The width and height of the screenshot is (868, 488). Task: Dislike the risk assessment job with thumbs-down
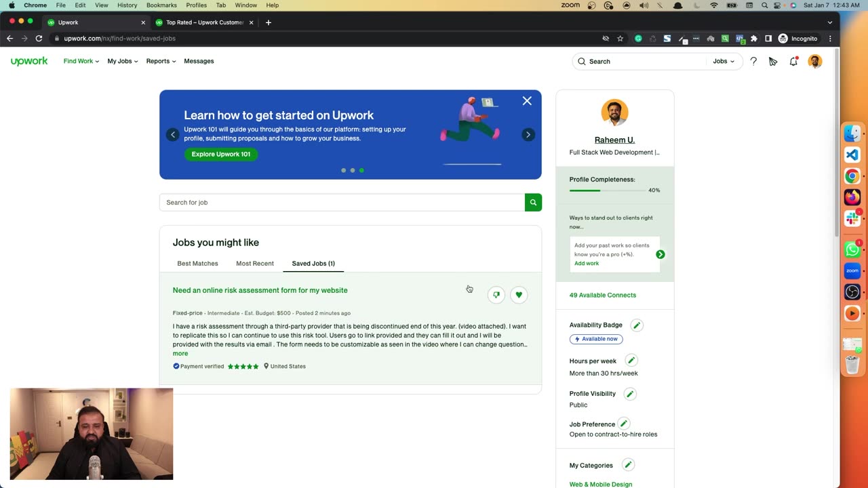(496, 295)
